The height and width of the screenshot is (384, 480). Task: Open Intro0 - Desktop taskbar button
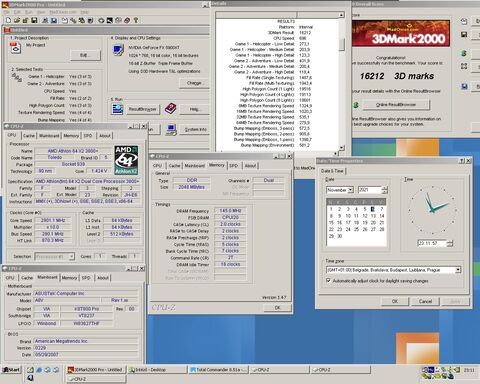(157, 369)
